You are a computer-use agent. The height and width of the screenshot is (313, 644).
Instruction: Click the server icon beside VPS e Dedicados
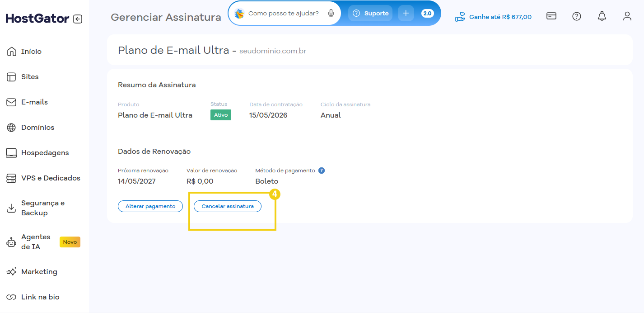tap(11, 178)
